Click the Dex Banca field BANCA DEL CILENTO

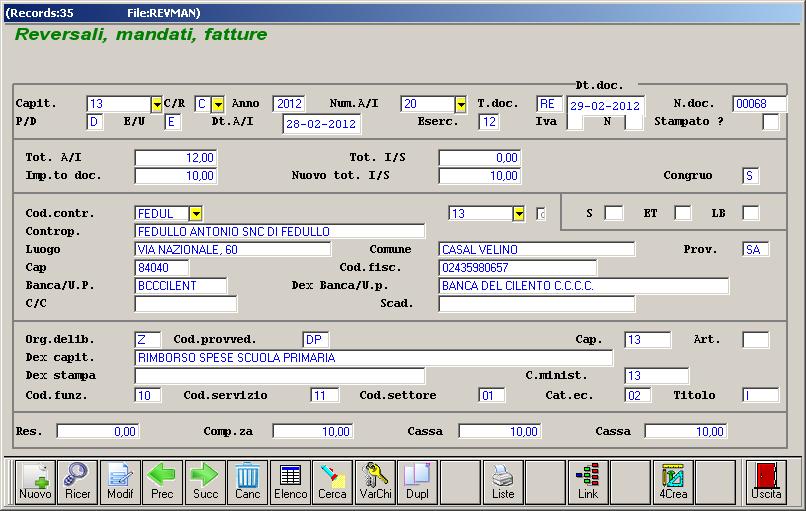point(583,286)
